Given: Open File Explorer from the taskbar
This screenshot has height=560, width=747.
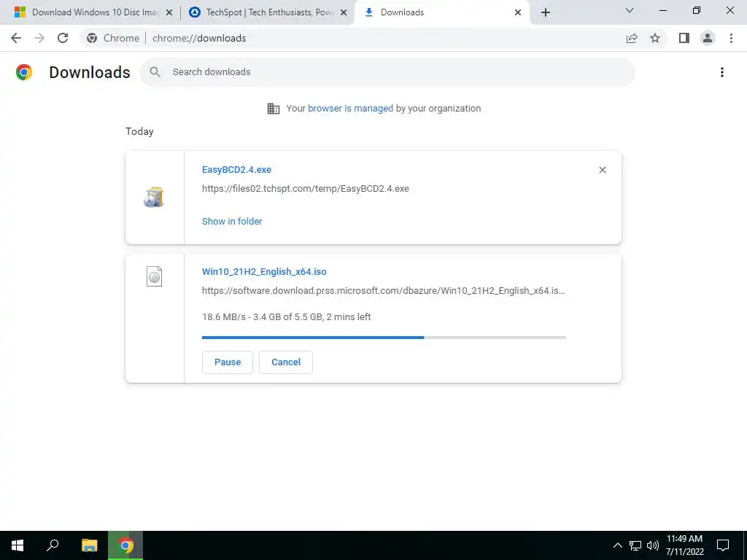Looking at the screenshot, I should pyautogui.click(x=89, y=545).
